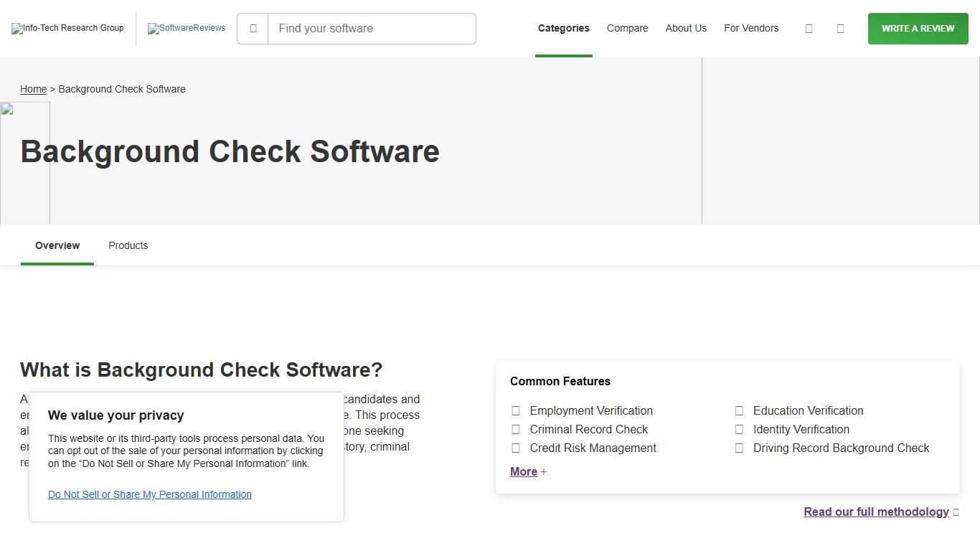Click the search magnifier icon in the search bar
This screenshot has width=980, height=551.
coord(253,28)
